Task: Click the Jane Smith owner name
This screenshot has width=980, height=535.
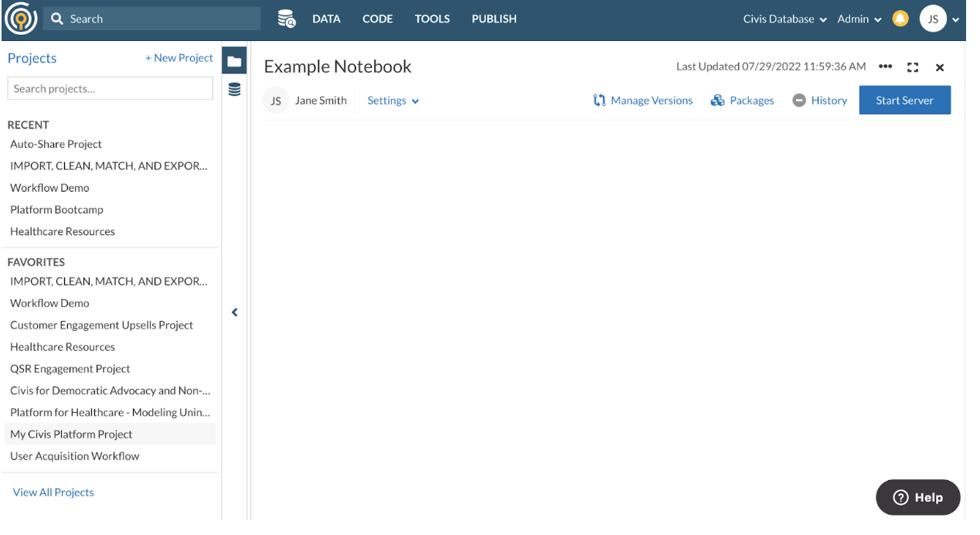Action: (x=321, y=101)
